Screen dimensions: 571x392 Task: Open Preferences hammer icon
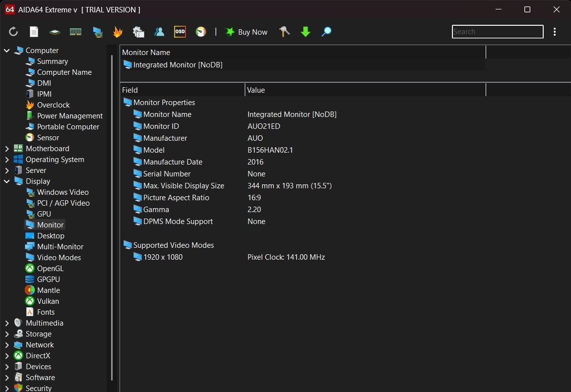tap(284, 32)
